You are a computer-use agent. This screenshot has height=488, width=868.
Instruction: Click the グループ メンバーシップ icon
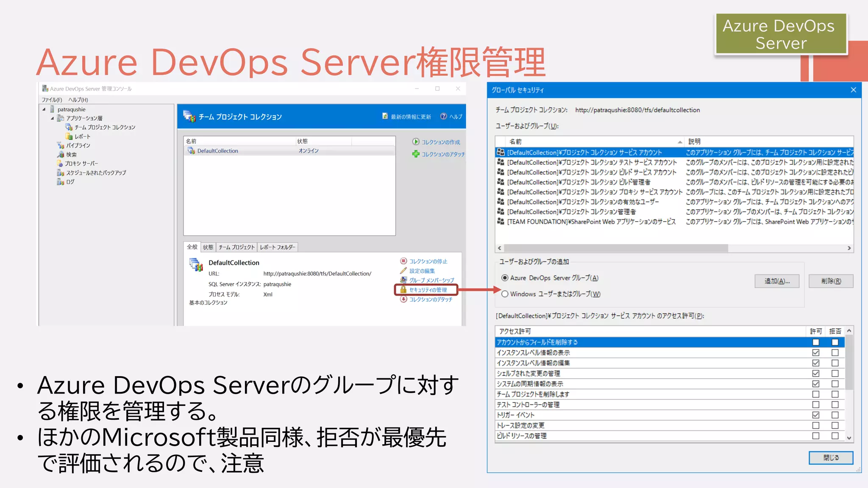[403, 280]
